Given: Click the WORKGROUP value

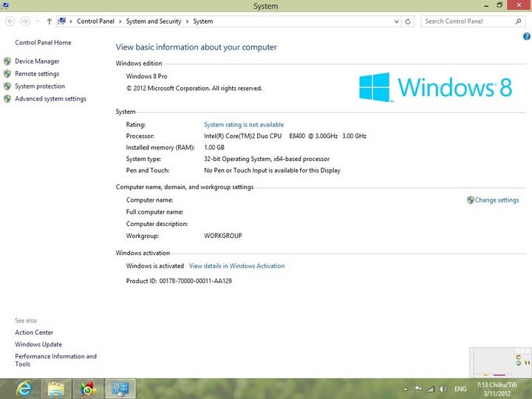Looking at the screenshot, I should 223,236.
